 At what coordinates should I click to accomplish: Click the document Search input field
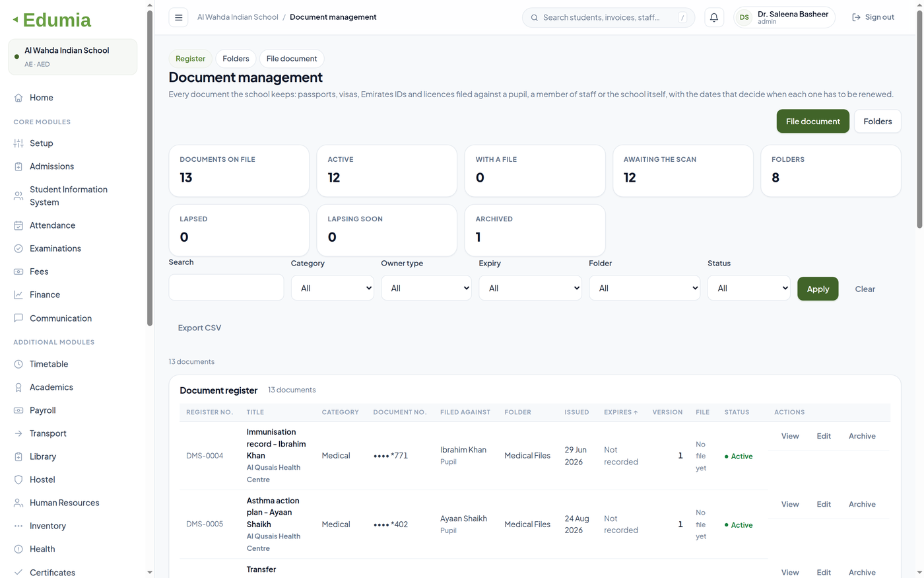point(226,287)
